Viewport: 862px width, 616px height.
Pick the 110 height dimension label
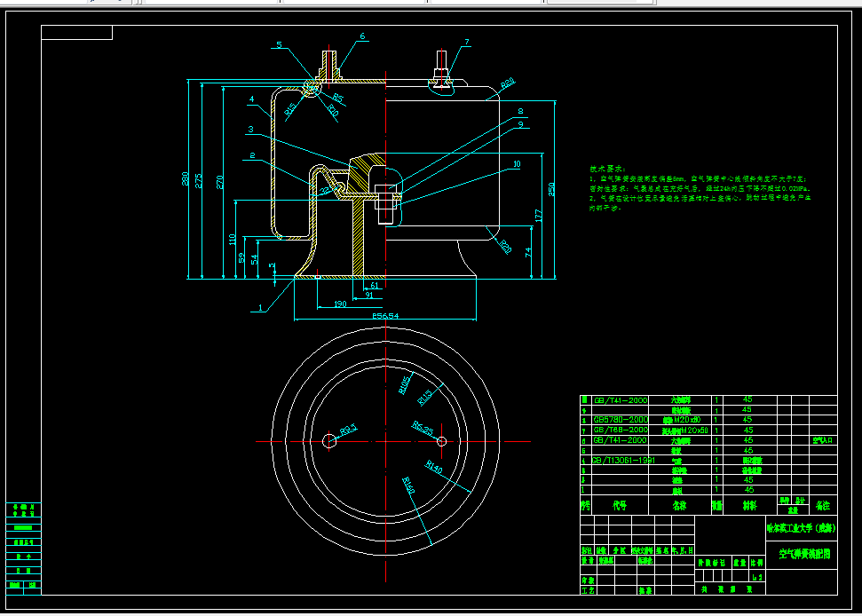pos(233,240)
